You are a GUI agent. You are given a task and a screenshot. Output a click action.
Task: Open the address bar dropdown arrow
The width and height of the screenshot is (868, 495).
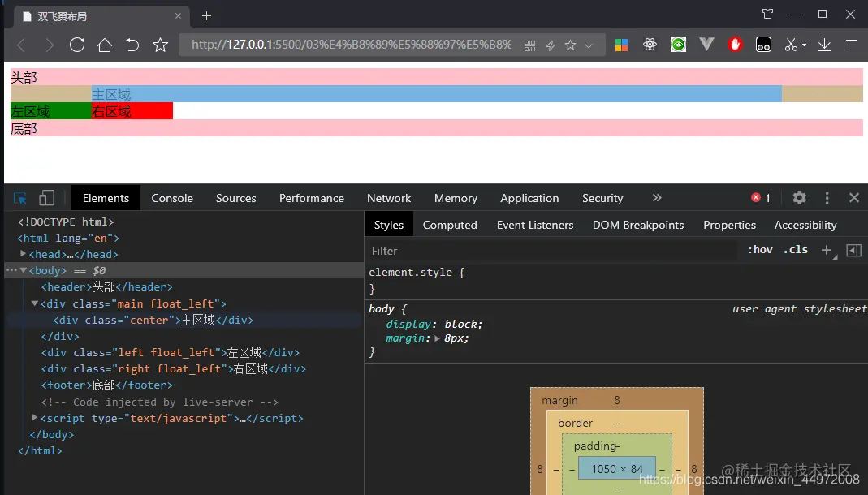(x=589, y=46)
